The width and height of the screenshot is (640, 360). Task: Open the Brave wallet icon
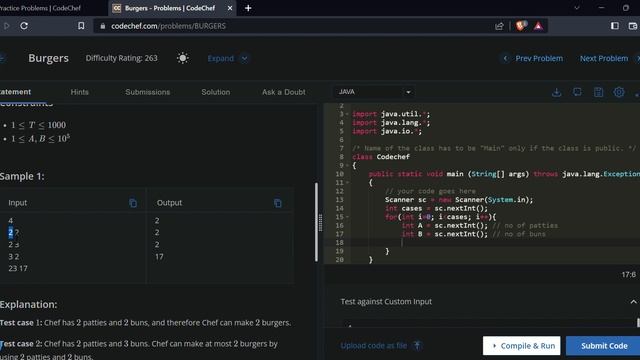click(x=633, y=26)
